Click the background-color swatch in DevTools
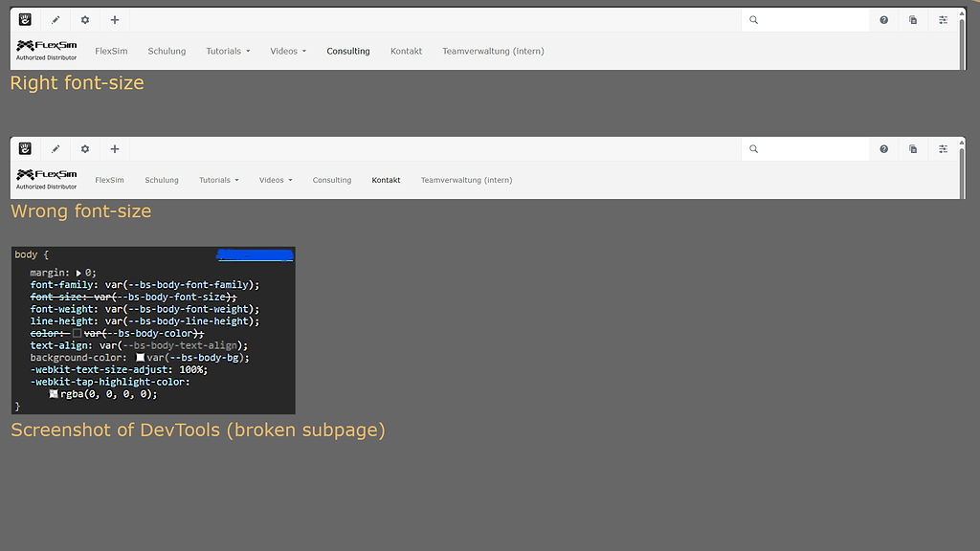Screen dimensions: 980x551 point(141,357)
